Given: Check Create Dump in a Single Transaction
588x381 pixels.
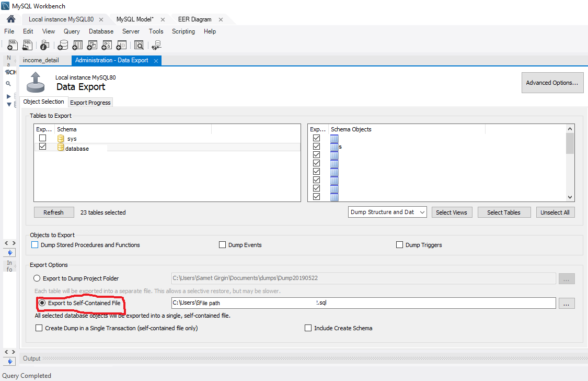Looking at the screenshot, I should 39,328.
